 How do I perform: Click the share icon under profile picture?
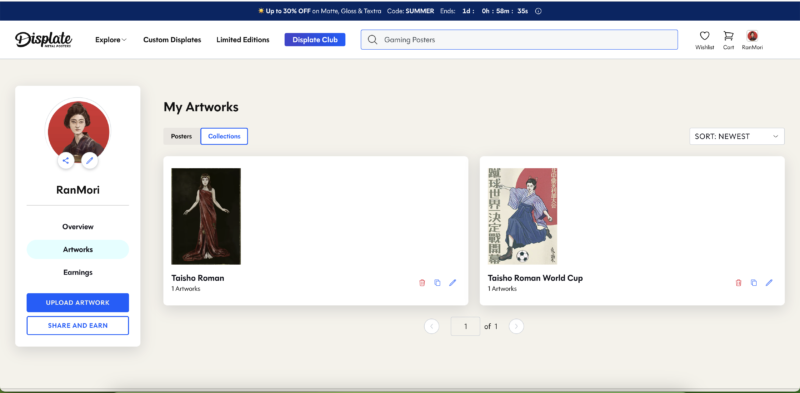point(65,161)
